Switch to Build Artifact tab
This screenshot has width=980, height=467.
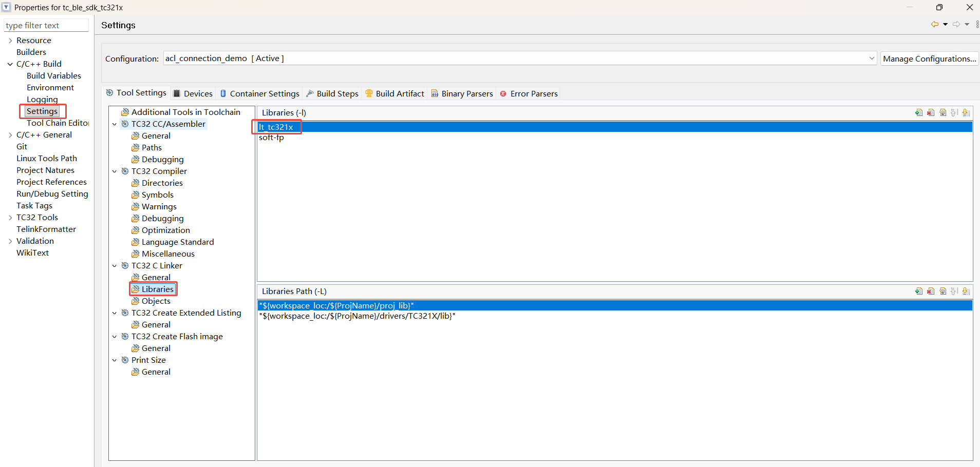coord(394,93)
